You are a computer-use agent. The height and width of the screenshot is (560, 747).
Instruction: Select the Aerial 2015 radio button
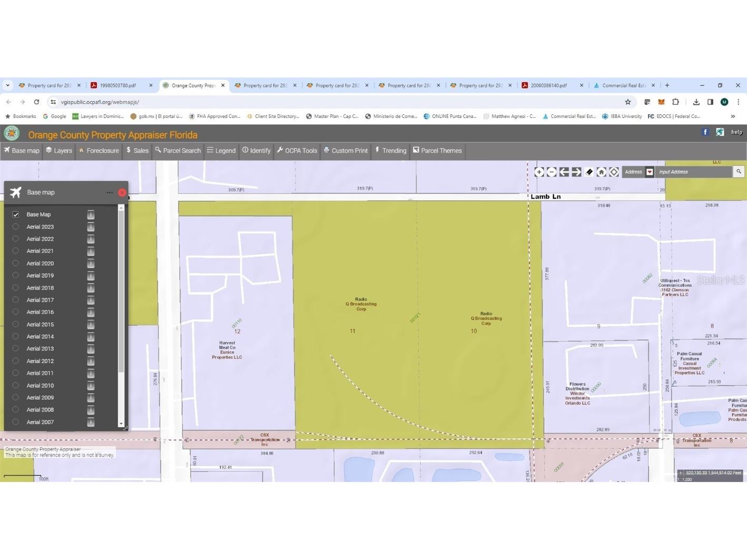16,324
